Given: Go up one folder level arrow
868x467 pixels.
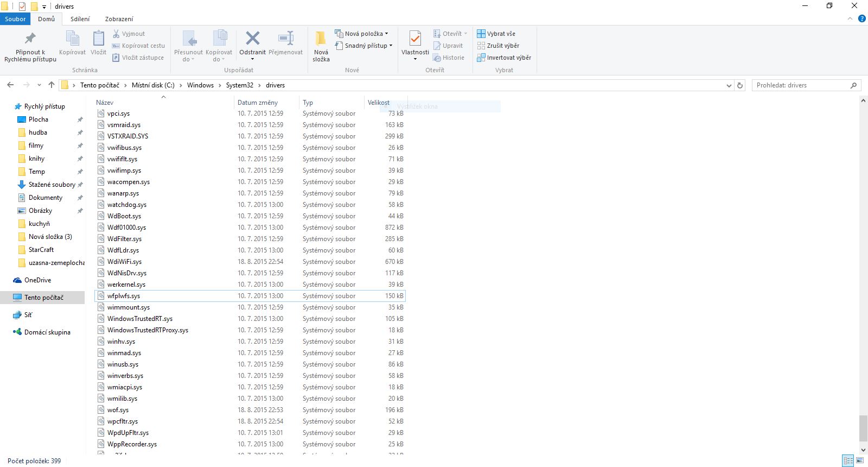Looking at the screenshot, I should 52,85.
